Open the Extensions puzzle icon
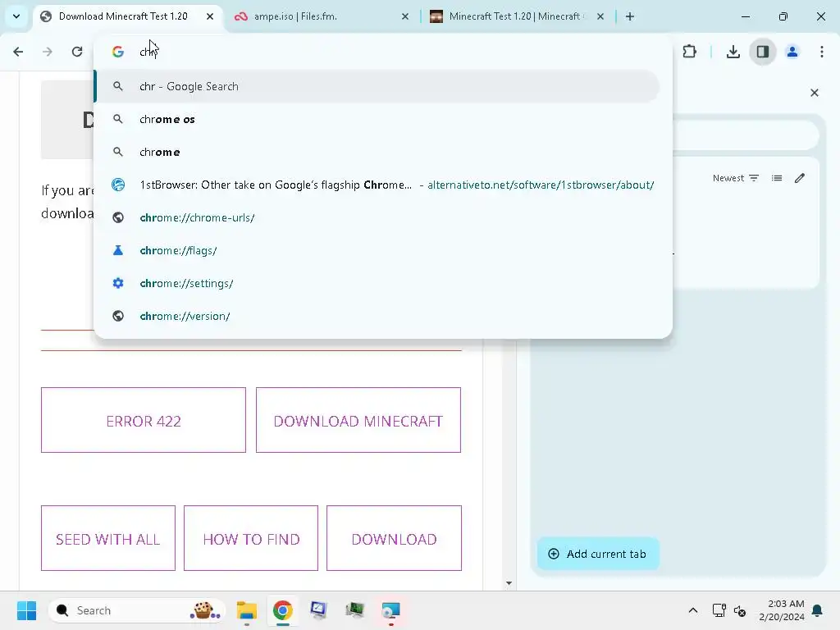Viewport: 840px width, 630px height. tap(689, 52)
